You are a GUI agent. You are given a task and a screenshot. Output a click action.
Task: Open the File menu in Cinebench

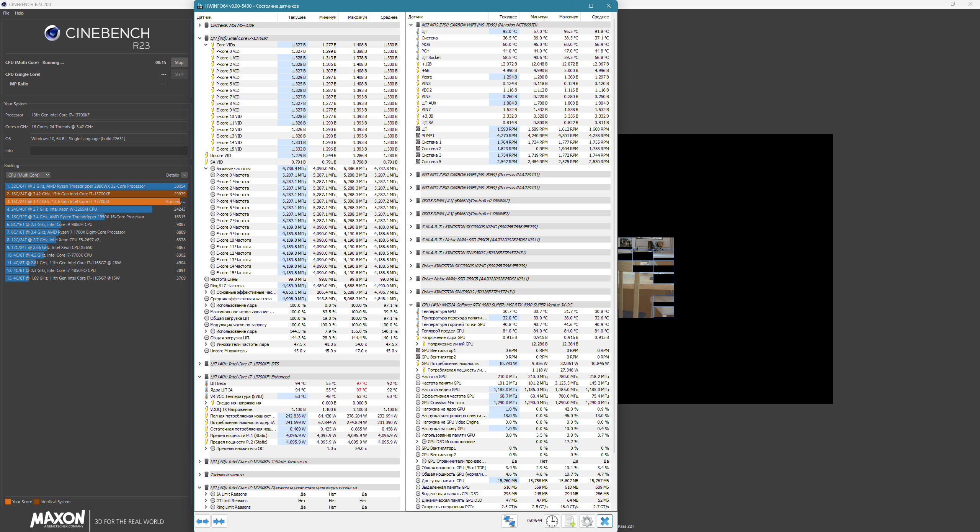(6, 13)
